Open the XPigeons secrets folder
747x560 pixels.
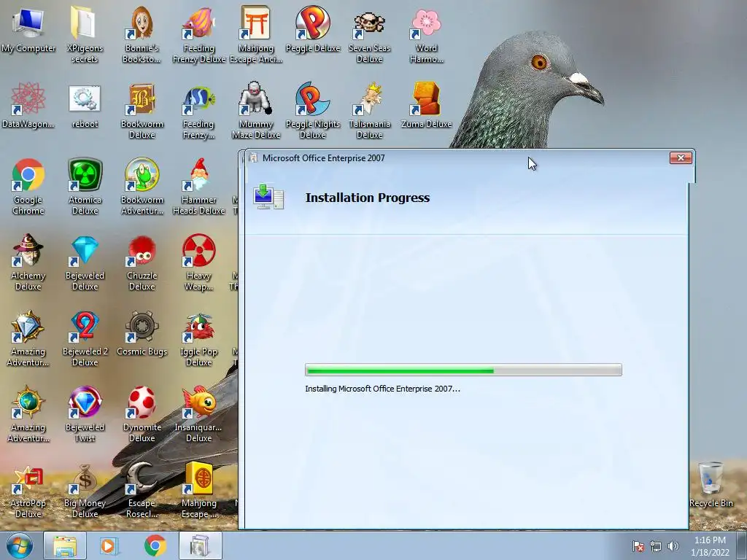point(85,34)
